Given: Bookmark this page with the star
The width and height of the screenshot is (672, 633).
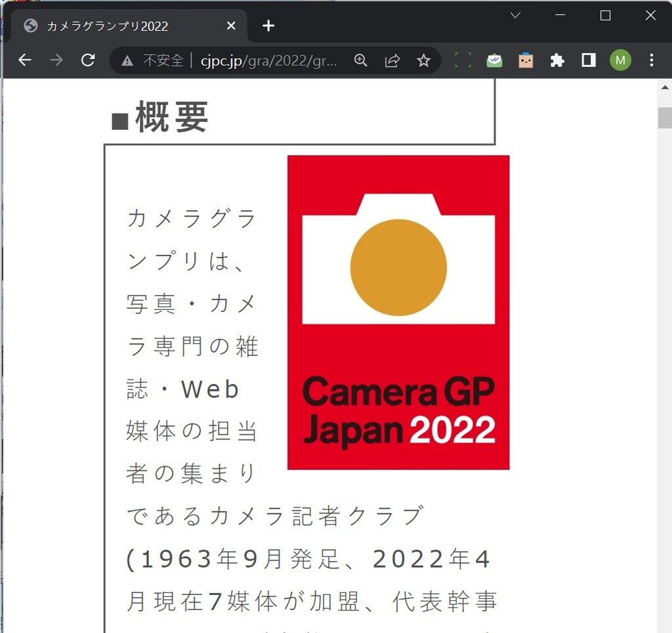Looking at the screenshot, I should pyautogui.click(x=423, y=60).
